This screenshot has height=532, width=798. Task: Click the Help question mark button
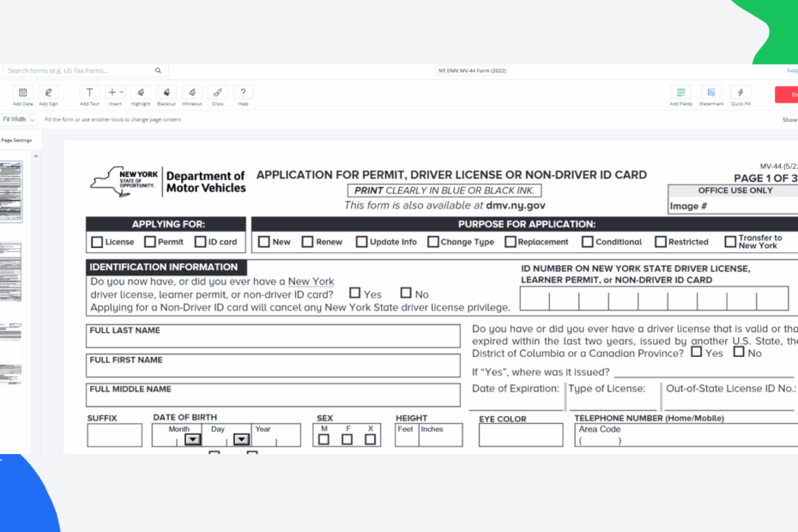point(241,92)
